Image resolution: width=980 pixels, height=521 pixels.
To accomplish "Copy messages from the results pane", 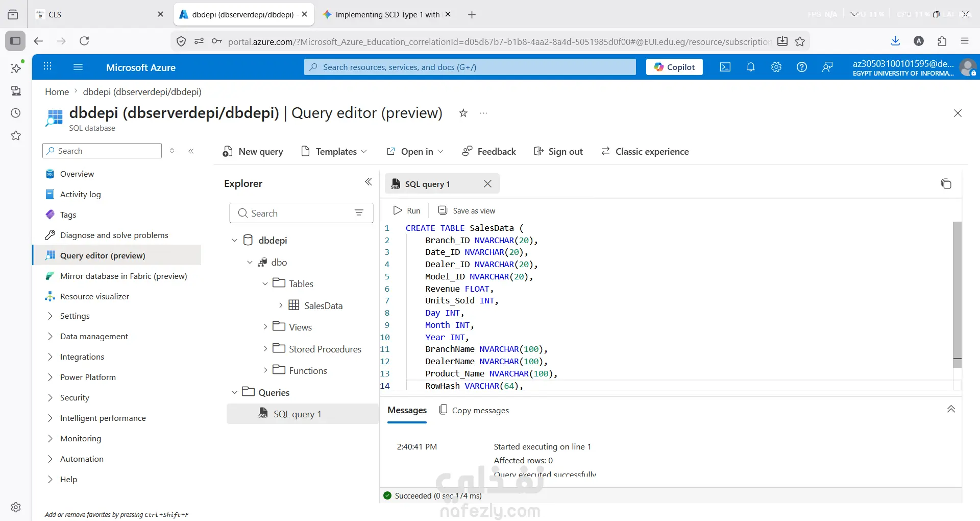I will (x=474, y=410).
